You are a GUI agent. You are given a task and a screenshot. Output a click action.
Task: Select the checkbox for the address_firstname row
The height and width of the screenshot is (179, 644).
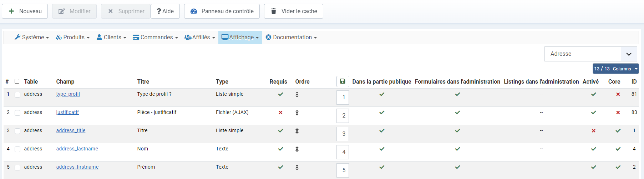tap(17, 168)
